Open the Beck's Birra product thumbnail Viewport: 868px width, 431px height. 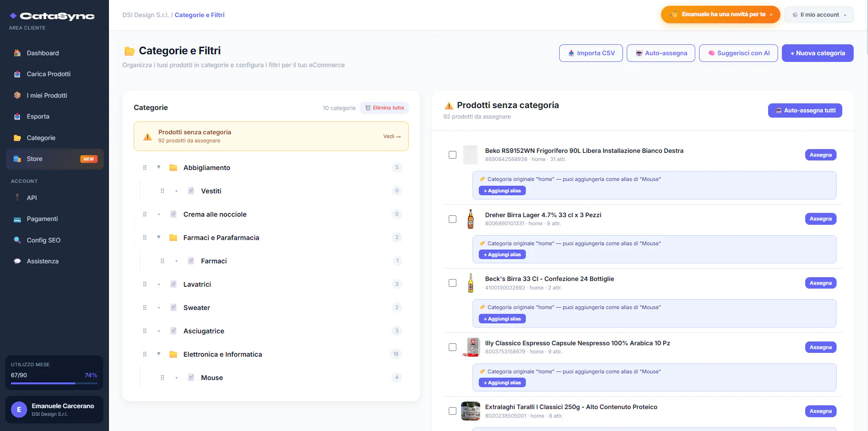coord(471,283)
